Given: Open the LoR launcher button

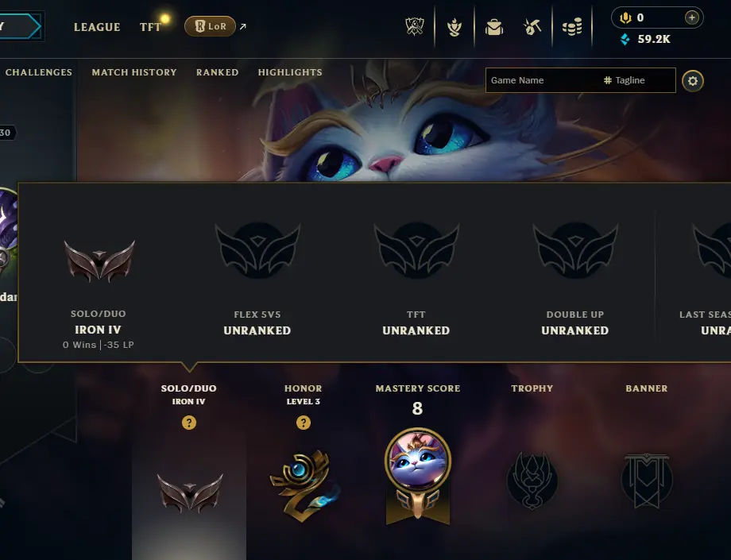Looking at the screenshot, I should tap(211, 26).
